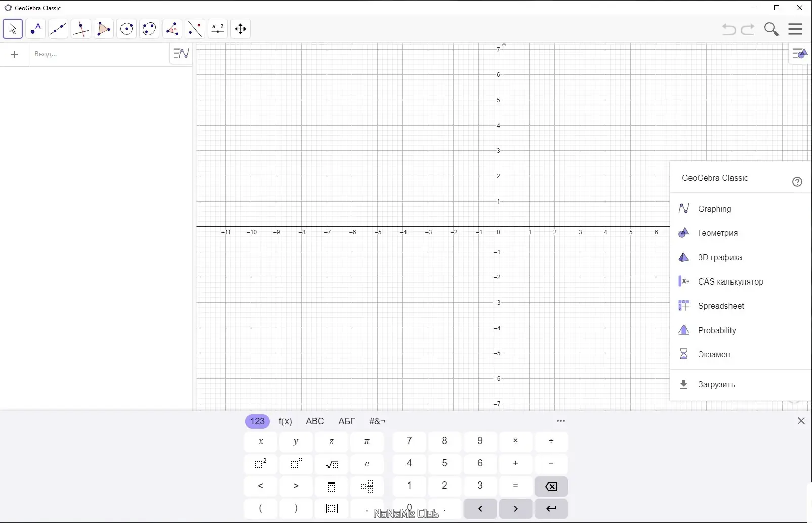
Task: Switch keyboard to 123 tab
Action: pyautogui.click(x=257, y=421)
